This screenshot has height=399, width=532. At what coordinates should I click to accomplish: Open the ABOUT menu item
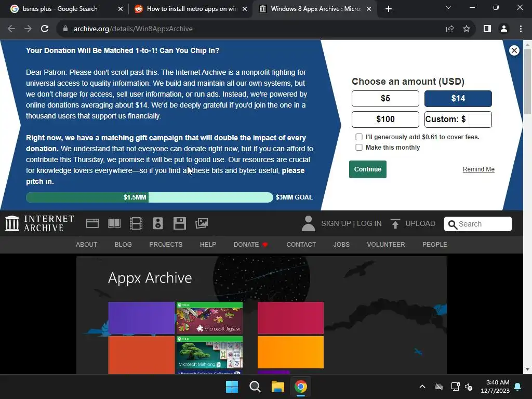pos(87,245)
